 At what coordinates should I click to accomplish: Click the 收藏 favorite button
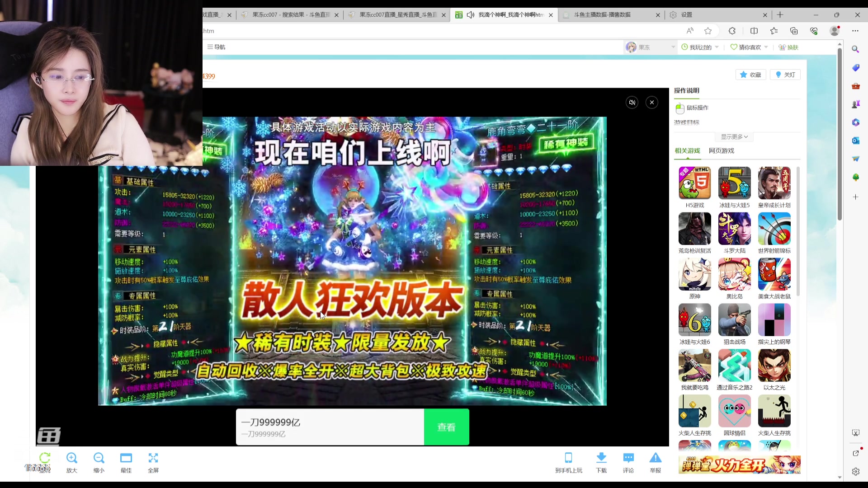(750, 75)
